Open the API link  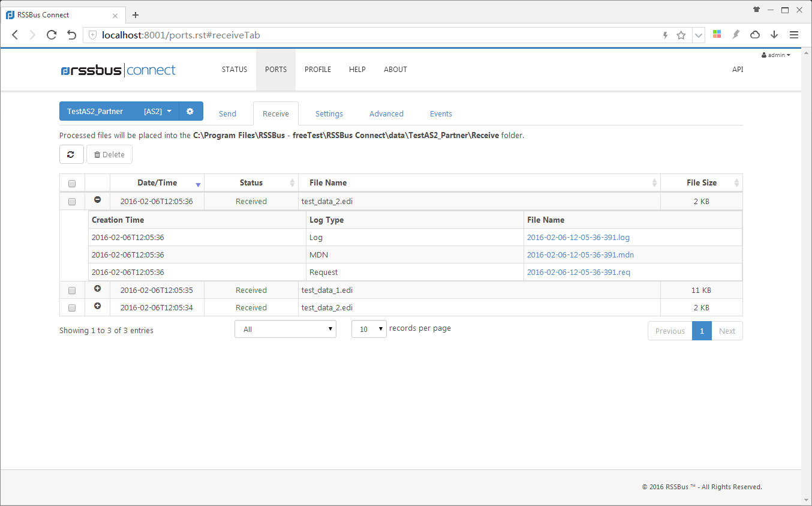pyautogui.click(x=738, y=70)
